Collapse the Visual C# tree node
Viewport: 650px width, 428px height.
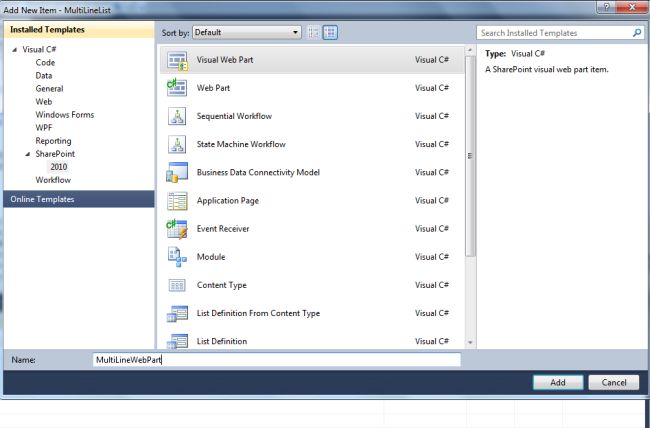pos(15,49)
